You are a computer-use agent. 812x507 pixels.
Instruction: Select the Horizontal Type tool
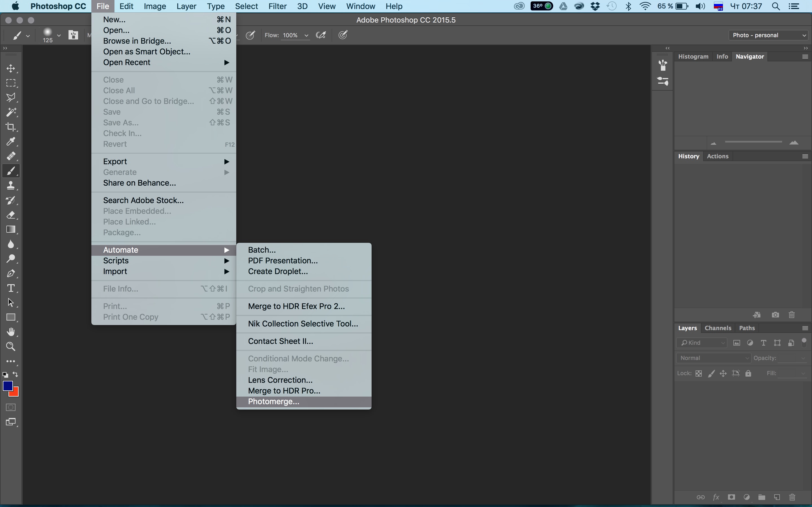[11, 288]
